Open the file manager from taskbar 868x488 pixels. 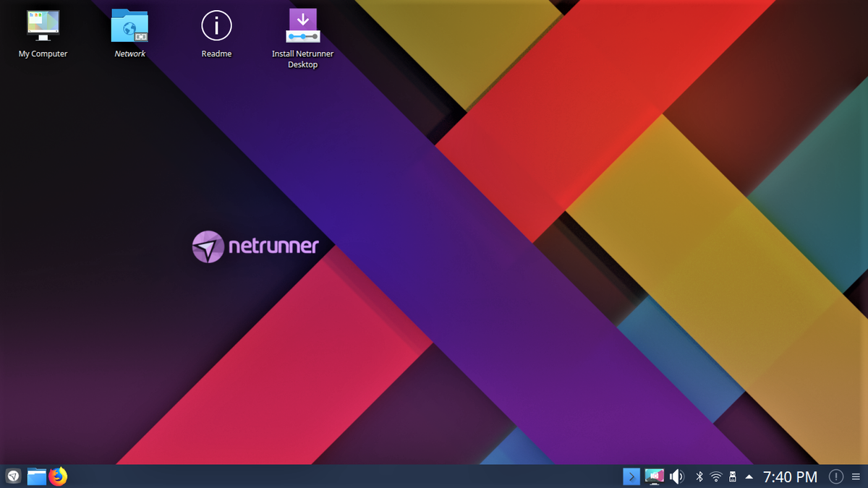[37, 476]
